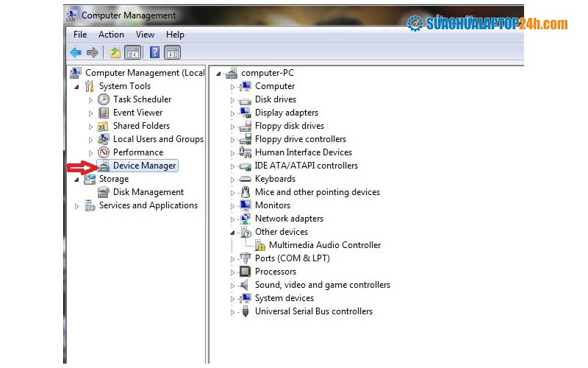The width and height of the screenshot is (588, 368).
Task: Click the Multimedia Audio Controller warning icon
Action: [x=260, y=245]
